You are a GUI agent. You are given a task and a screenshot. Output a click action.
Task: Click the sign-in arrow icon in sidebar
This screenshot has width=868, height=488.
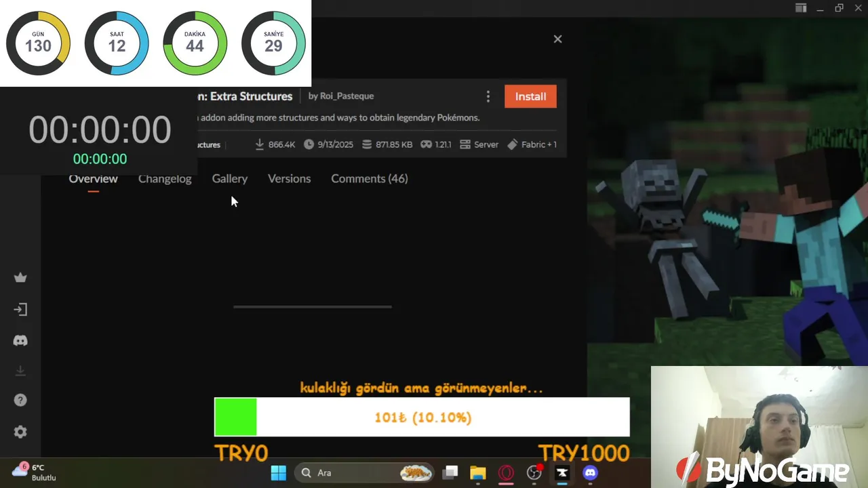(20, 310)
